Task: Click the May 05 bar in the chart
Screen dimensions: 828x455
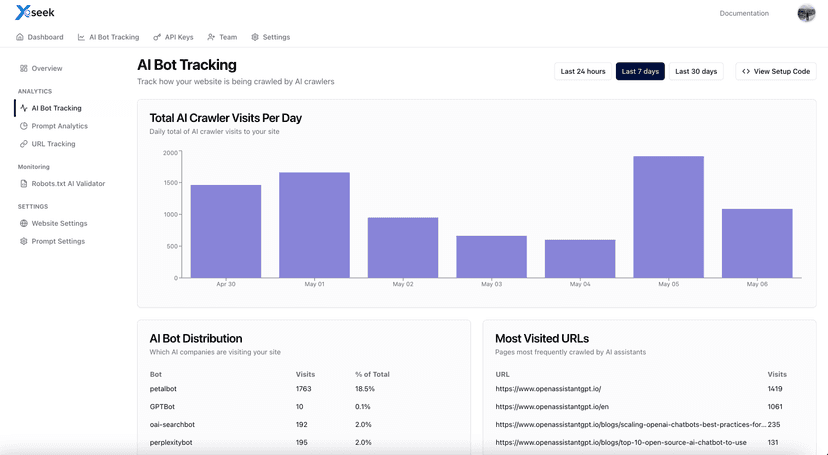Action: 669,217
